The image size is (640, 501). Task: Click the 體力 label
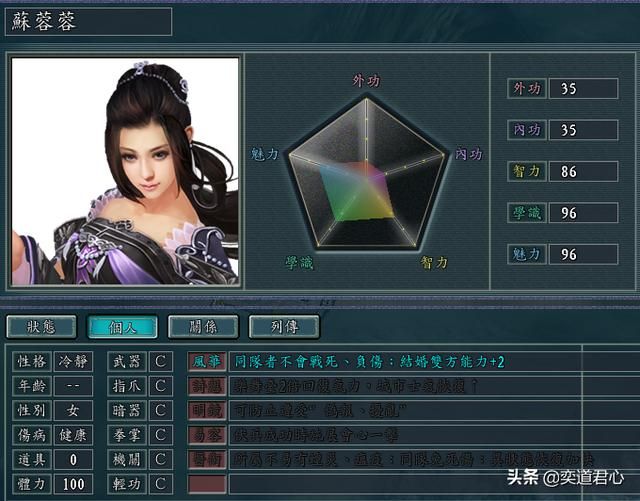(x=32, y=484)
